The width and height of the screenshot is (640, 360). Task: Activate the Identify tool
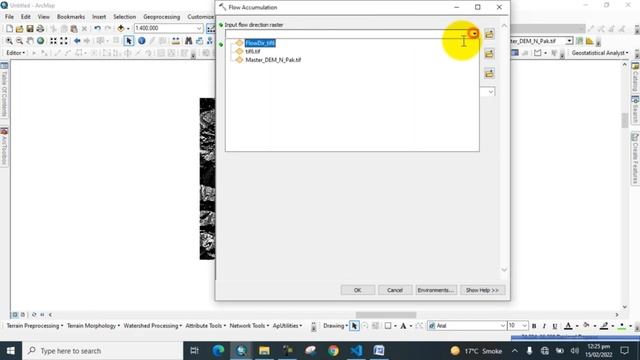click(142, 41)
